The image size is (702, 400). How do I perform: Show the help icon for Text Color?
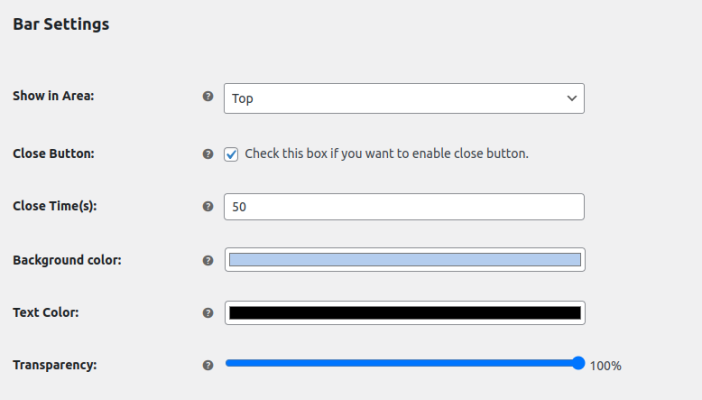208,312
